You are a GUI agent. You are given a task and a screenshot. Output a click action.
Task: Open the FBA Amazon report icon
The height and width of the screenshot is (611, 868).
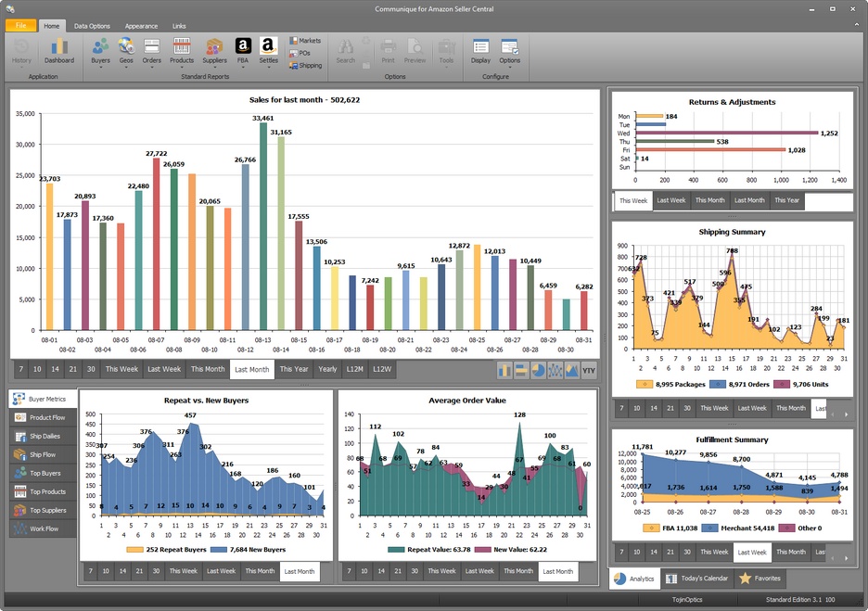point(243,51)
